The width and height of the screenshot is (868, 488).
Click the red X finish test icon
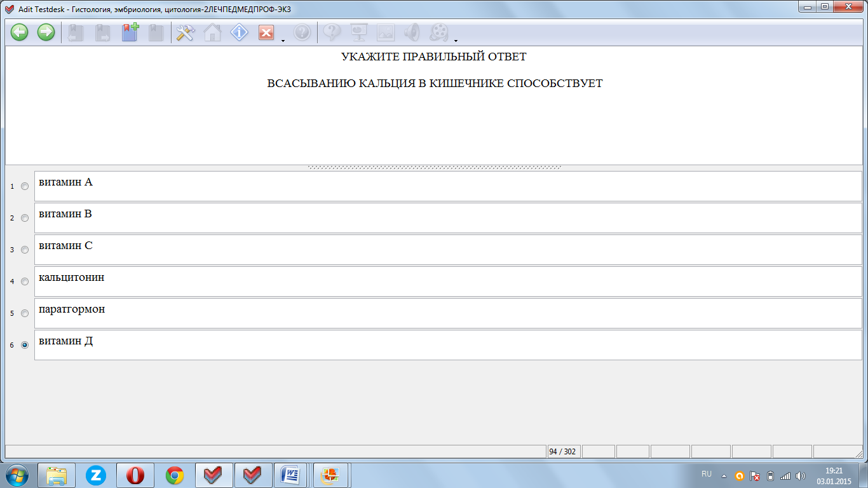(x=266, y=32)
